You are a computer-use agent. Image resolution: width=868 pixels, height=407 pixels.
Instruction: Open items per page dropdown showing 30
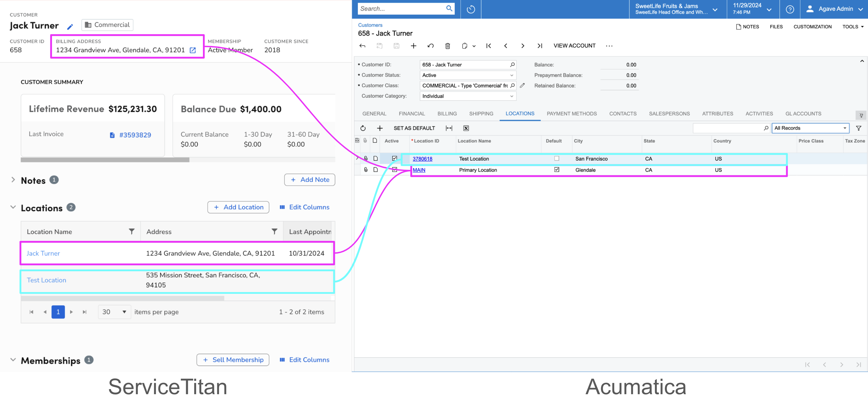click(x=114, y=312)
